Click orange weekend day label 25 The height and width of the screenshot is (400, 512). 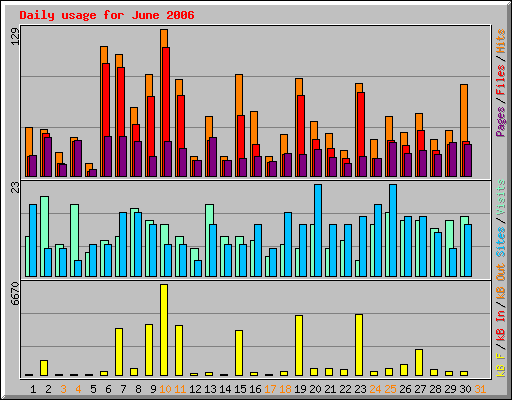tap(390, 389)
